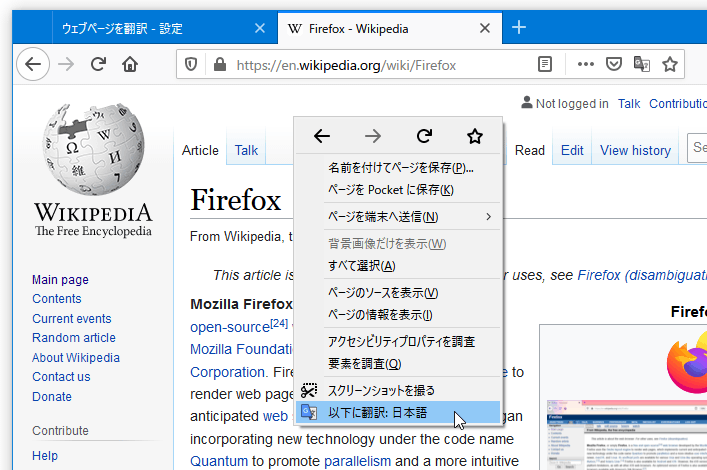Switch to the ウェブページを翻訳 - 設定 tab
This screenshot has height=470, width=707.
165,28
